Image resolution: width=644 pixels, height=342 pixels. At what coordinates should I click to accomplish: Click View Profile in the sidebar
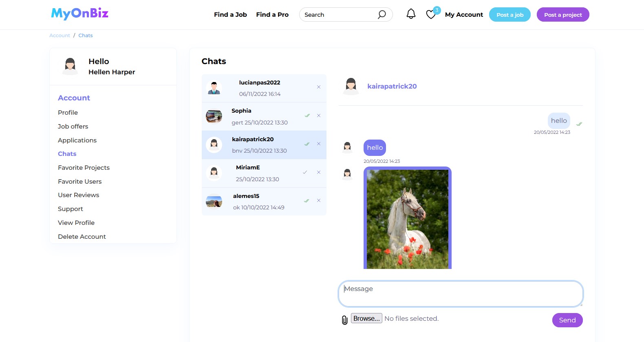point(76,223)
